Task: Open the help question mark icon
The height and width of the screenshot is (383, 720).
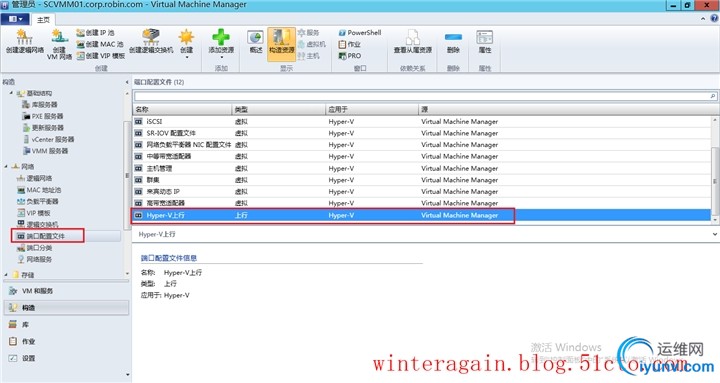Action: [714, 18]
